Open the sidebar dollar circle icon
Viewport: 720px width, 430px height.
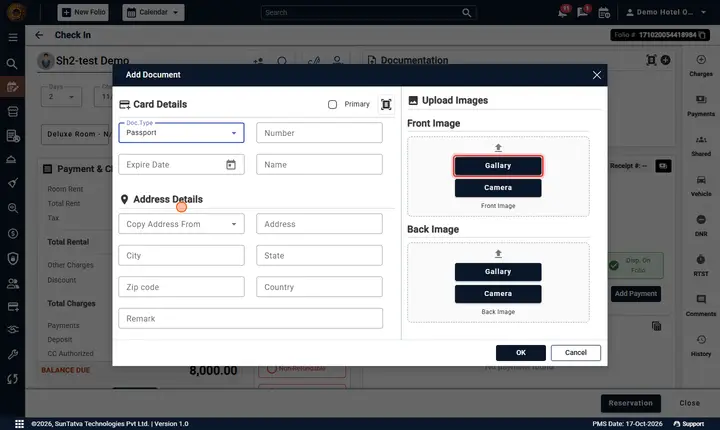coord(13,233)
